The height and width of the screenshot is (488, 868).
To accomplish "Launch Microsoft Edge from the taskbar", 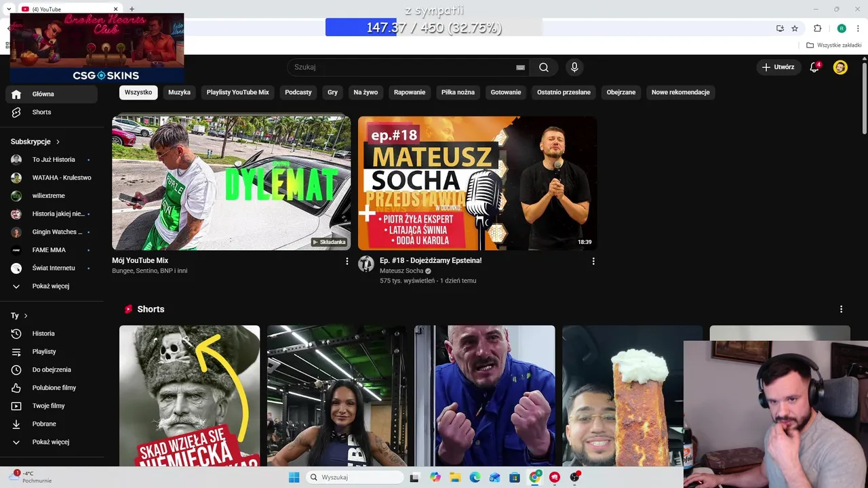I will coord(475,477).
